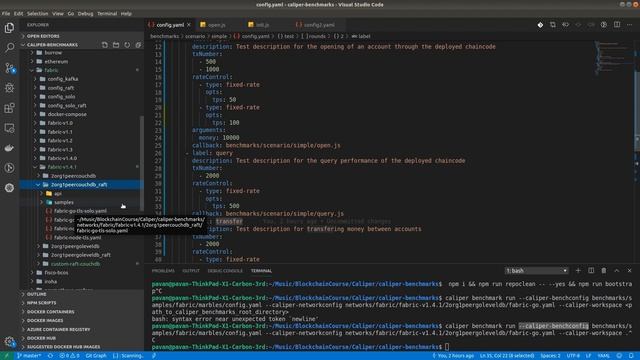Click the Git diamond icon in editor toolbar
Viewport: 640px width, 360px height.
(540, 25)
